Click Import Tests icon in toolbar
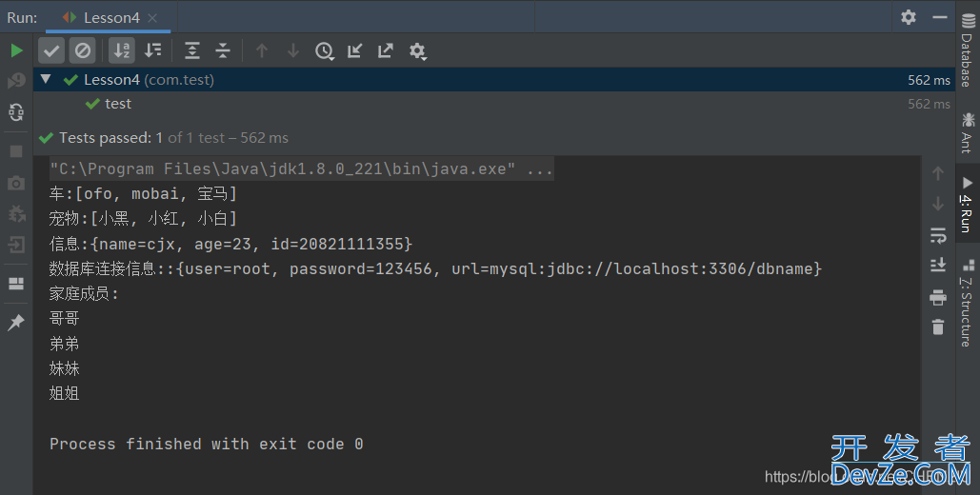This screenshot has width=980, height=495. 355,50
